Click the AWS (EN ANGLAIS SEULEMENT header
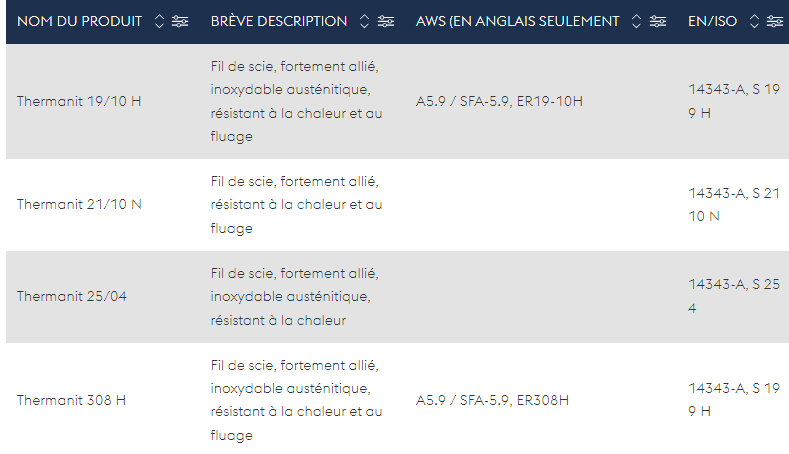The width and height of the screenshot is (789, 454). click(517, 21)
